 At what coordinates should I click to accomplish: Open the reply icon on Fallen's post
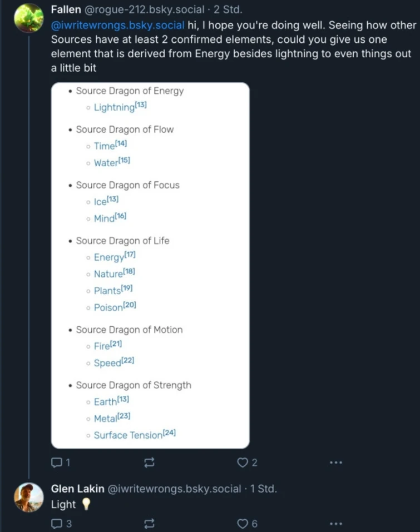pos(57,462)
